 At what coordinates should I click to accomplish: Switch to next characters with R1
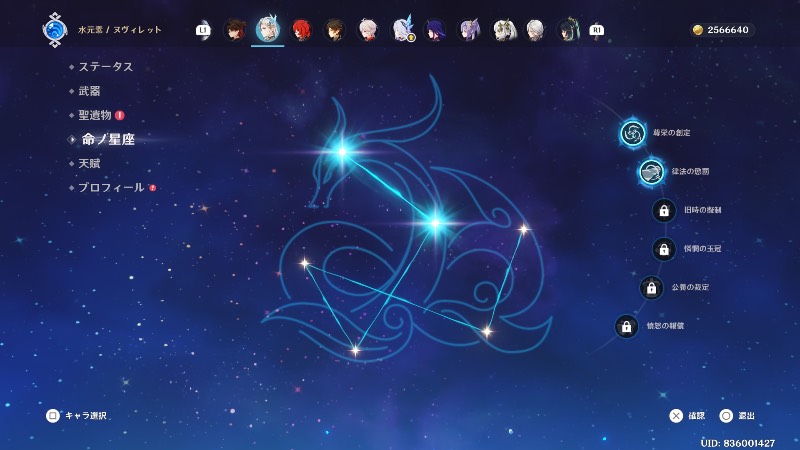[596, 30]
